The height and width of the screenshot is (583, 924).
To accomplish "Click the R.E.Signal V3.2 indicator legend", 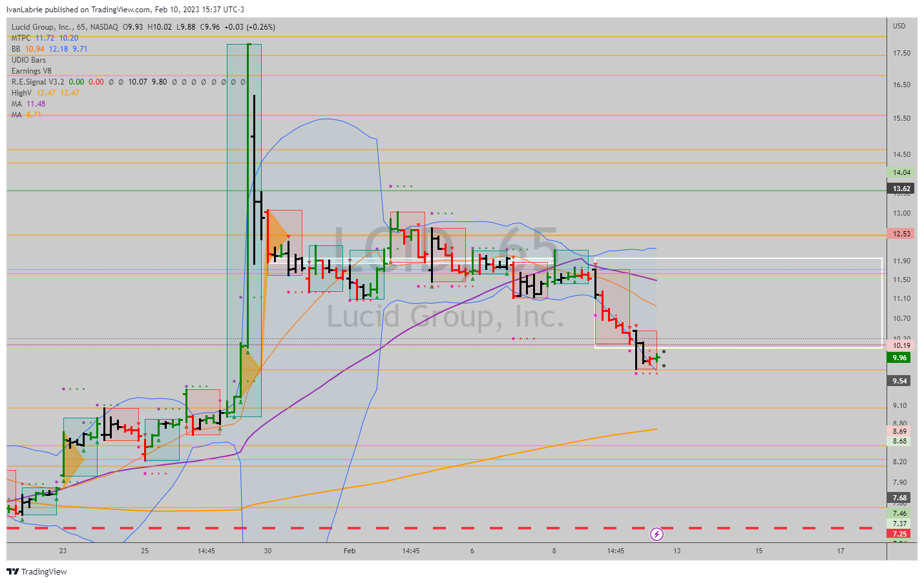I will click(x=129, y=82).
